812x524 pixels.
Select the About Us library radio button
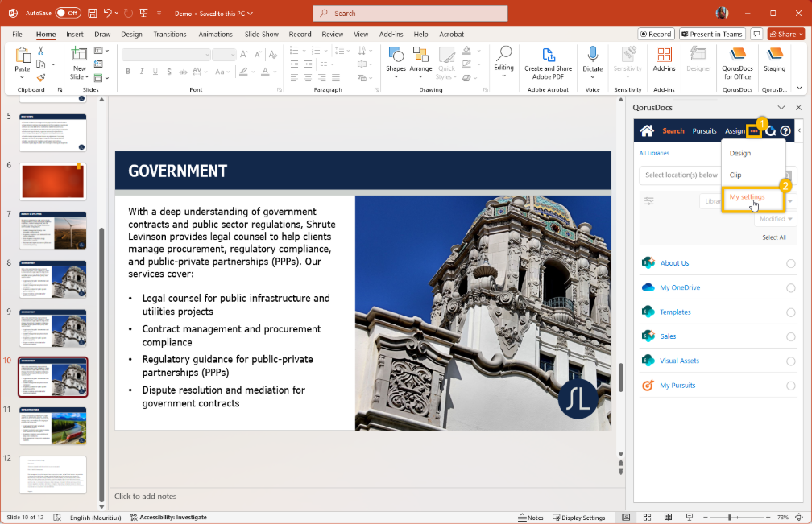[790, 264]
